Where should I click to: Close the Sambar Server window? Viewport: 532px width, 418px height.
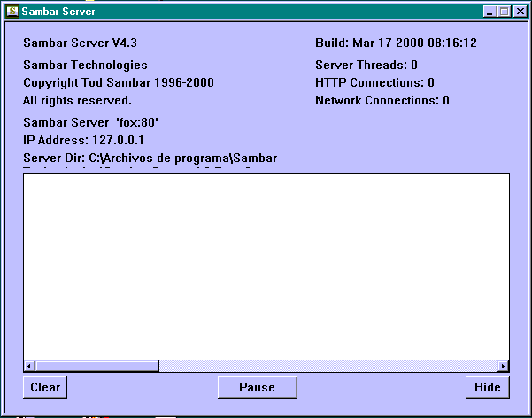click(520, 12)
